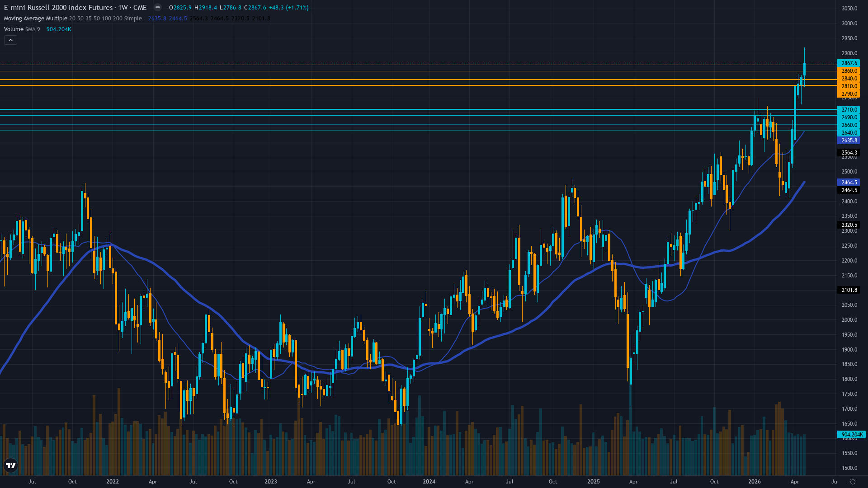Click the 2022 label on the time axis

pos(113,482)
